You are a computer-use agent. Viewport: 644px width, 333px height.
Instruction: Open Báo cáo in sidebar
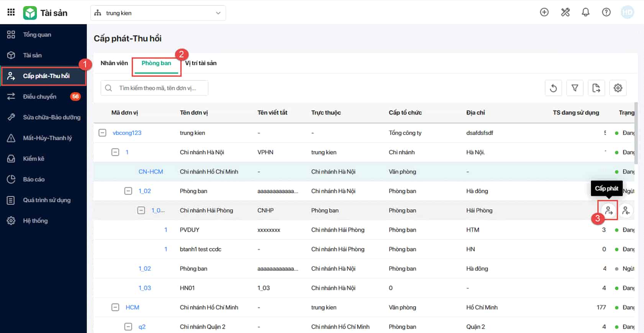coord(43,179)
